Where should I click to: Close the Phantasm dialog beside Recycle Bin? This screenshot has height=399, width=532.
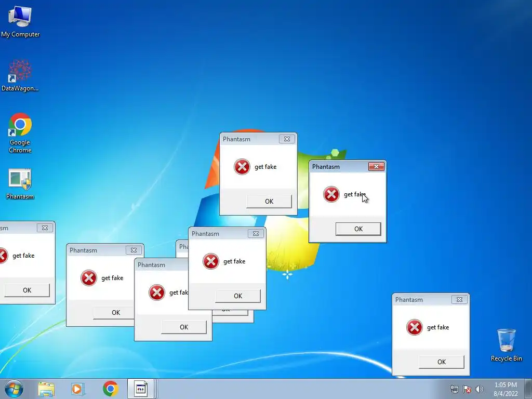coord(459,300)
